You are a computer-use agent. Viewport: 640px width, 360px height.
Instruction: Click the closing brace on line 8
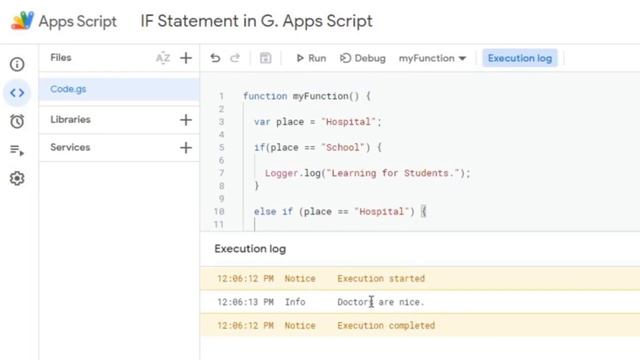[x=257, y=186]
